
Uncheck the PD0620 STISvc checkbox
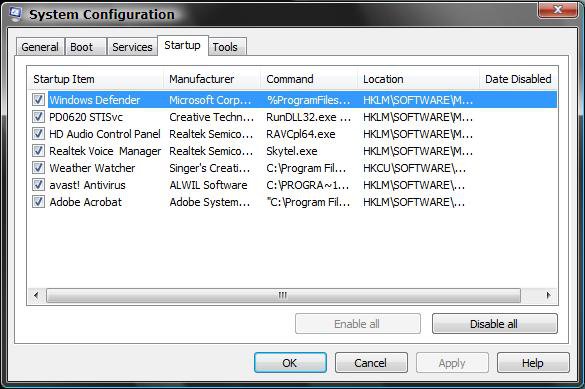[x=38, y=117]
